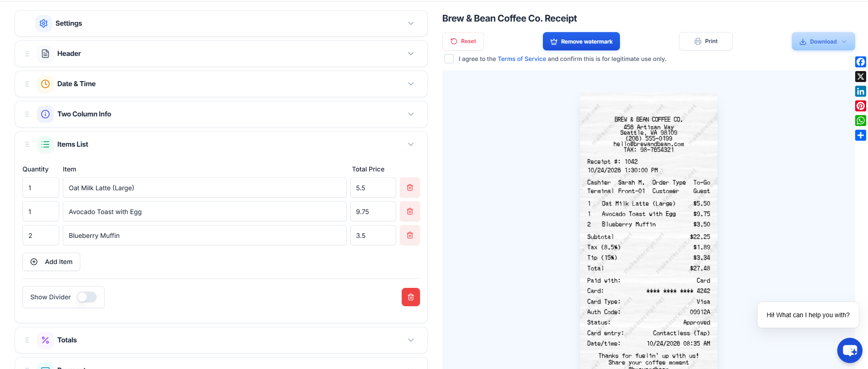Screen dimensions: 868x369
Task: Click the receipt preview image
Action: click(x=649, y=231)
